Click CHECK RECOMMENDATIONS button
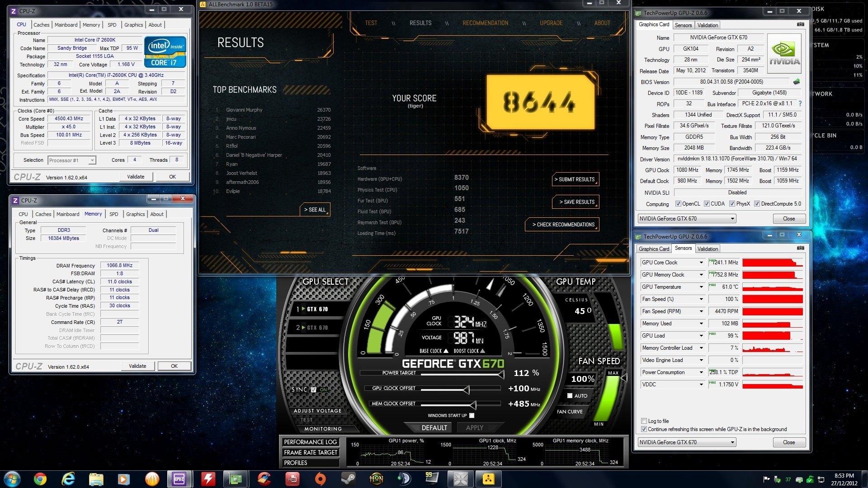 pyautogui.click(x=562, y=225)
